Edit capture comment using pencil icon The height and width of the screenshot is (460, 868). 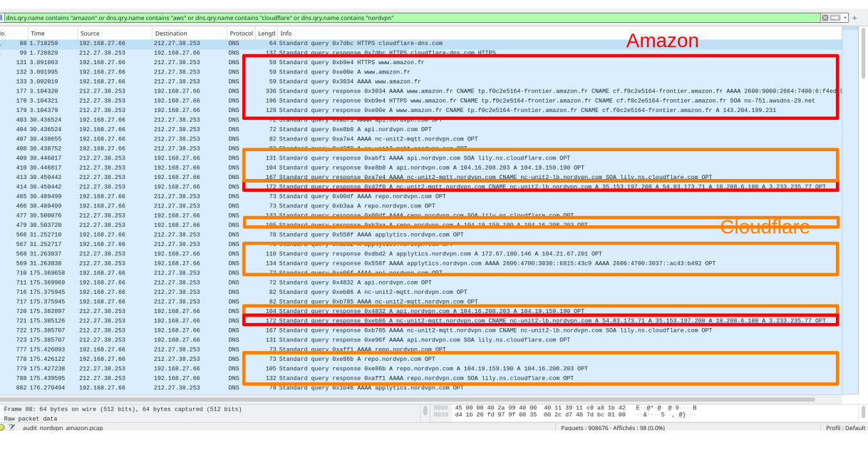coord(12,428)
